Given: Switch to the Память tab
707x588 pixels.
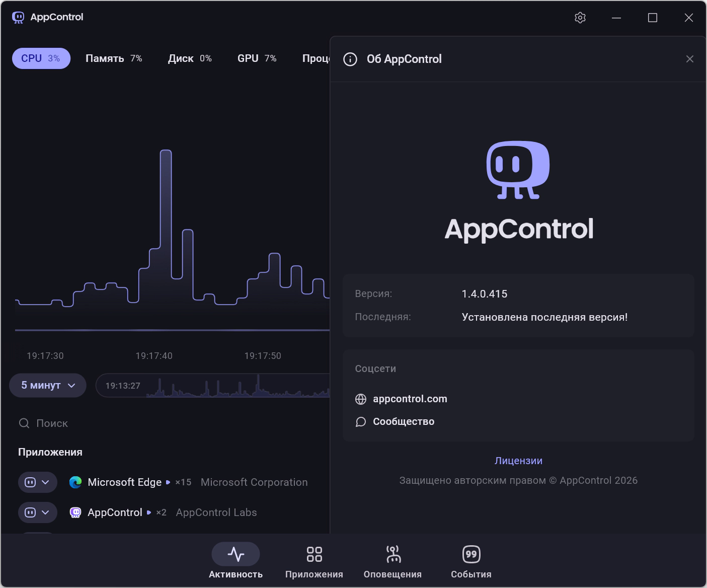Looking at the screenshot, I should click(114, 58).
